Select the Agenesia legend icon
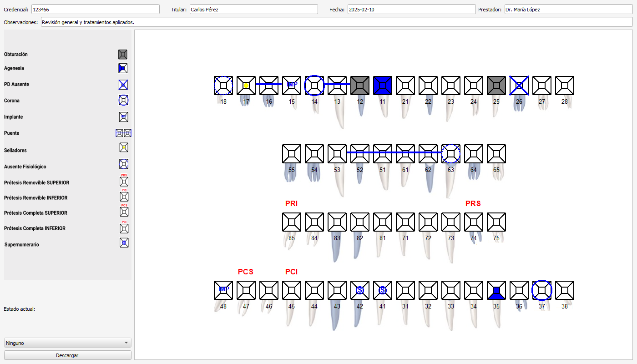This screenshot has height=364, width=637. coord(123,68)
